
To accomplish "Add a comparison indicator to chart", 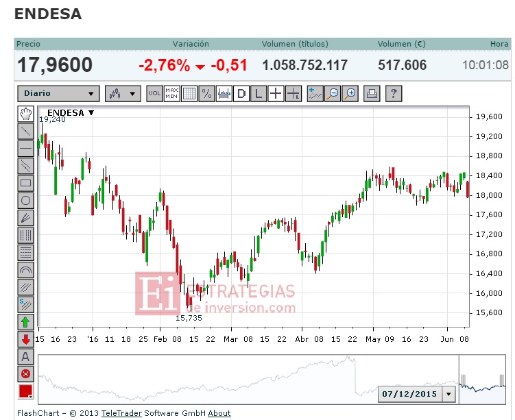I will point(315,93).
